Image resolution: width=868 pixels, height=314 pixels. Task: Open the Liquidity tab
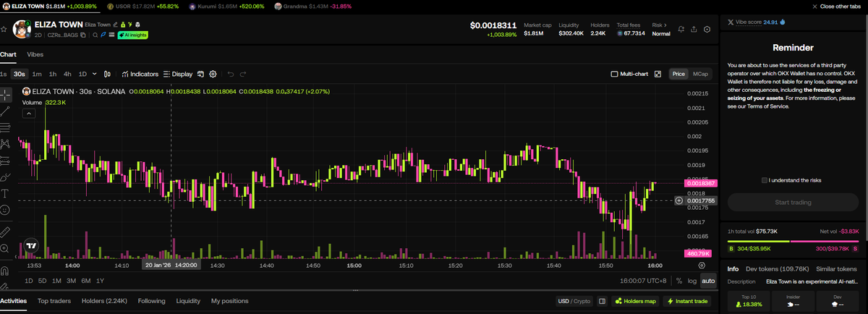189,301
